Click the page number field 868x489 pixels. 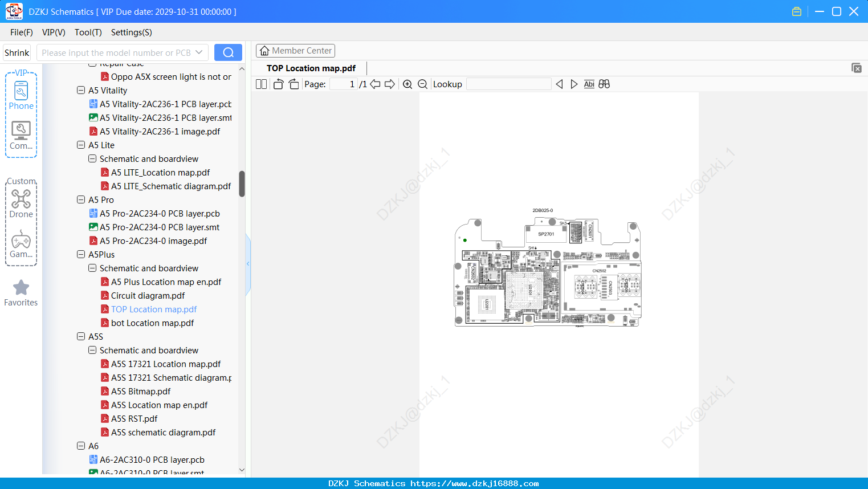[x=344, y=84]
